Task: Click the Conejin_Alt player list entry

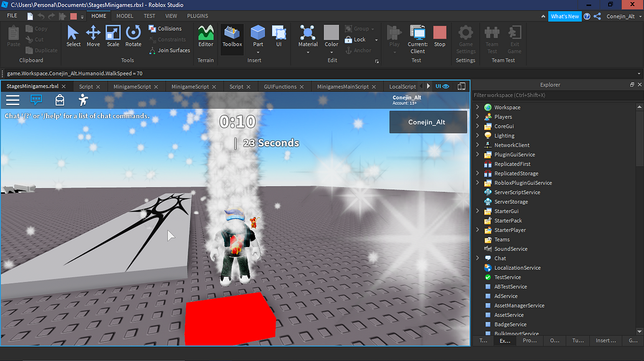Action: (x=428, y=122)
